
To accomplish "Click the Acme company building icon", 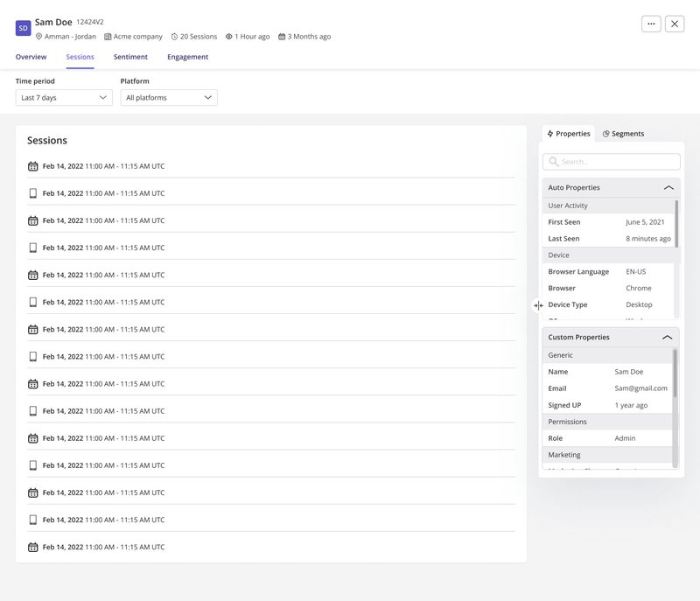I will tap(108, 37).
